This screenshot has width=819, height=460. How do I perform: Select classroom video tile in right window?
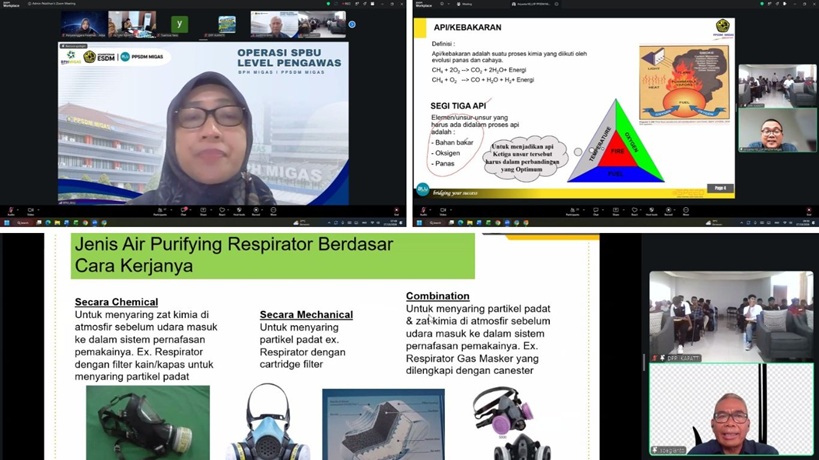tap(777, 86)
